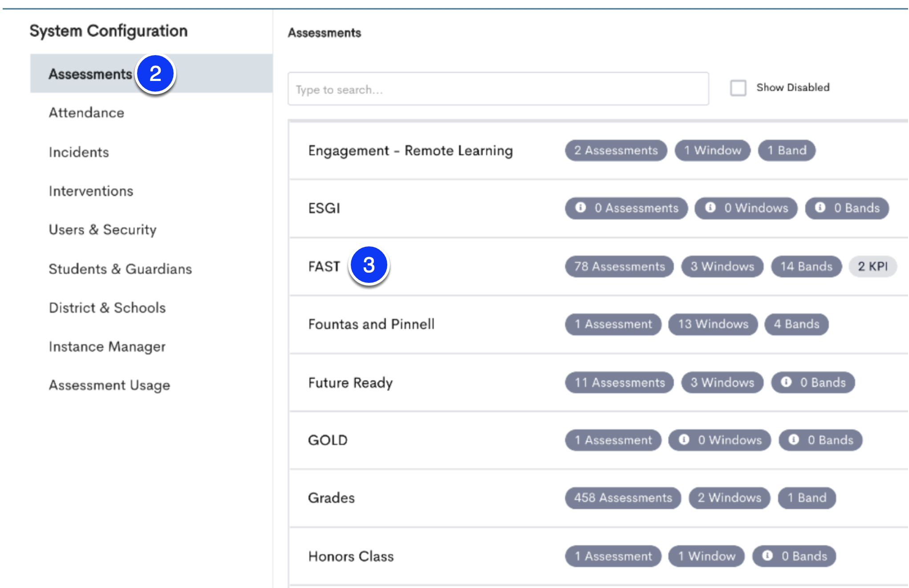Open the Attendance configuration section
This screenshot has height=588, width=909.
click(x=86, y=113)
